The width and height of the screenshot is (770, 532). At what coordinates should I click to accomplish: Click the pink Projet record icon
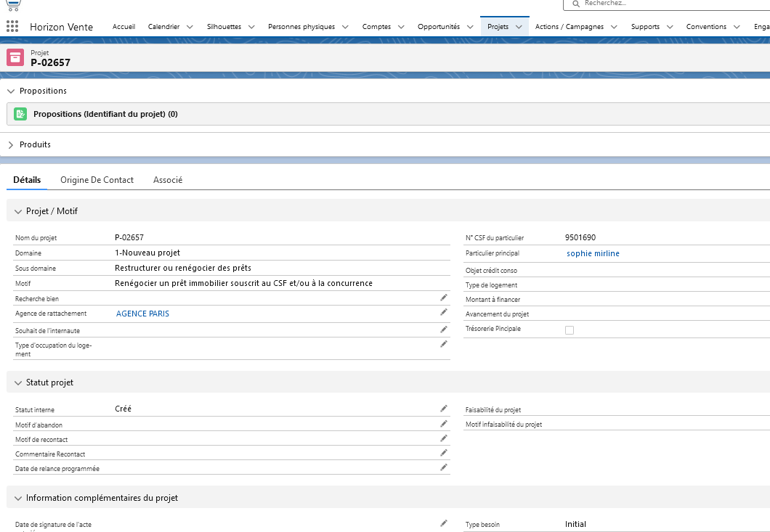tap(15, 57)
